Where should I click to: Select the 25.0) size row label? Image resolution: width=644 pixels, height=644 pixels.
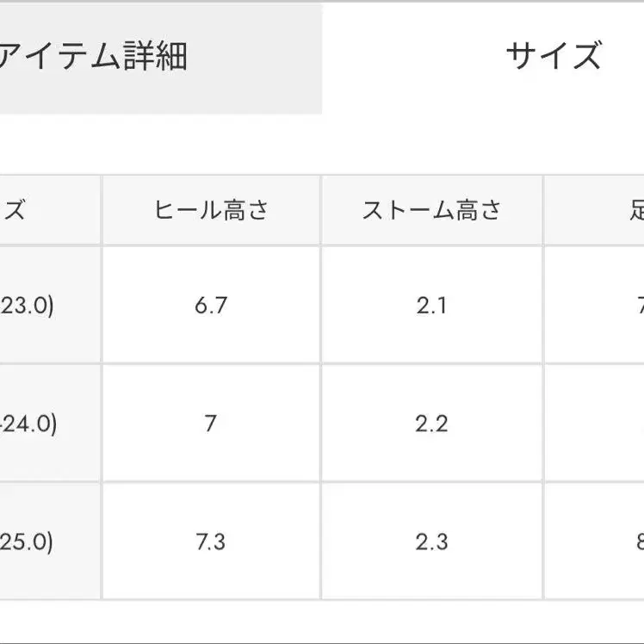pyautogui.click(x=28, y=542)
